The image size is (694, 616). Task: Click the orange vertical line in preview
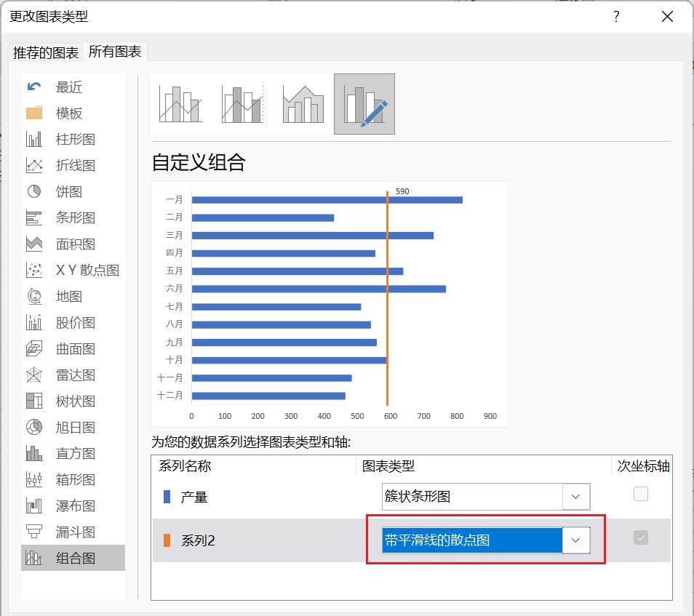click(x=387, y=298)
